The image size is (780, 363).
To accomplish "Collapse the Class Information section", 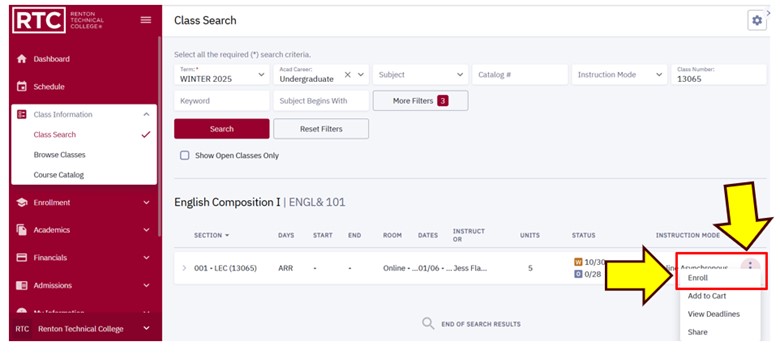I will [x=146, y=114].
